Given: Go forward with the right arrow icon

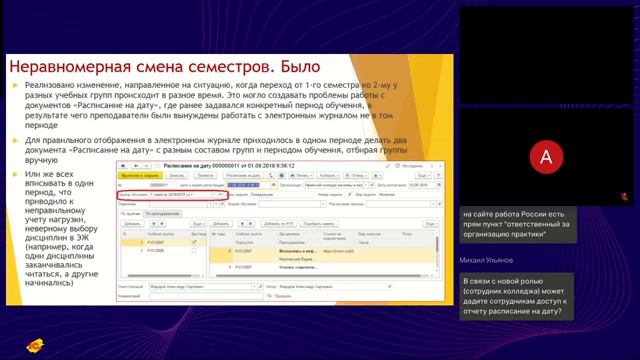Looking at the screenshot, I should (147, 166).
